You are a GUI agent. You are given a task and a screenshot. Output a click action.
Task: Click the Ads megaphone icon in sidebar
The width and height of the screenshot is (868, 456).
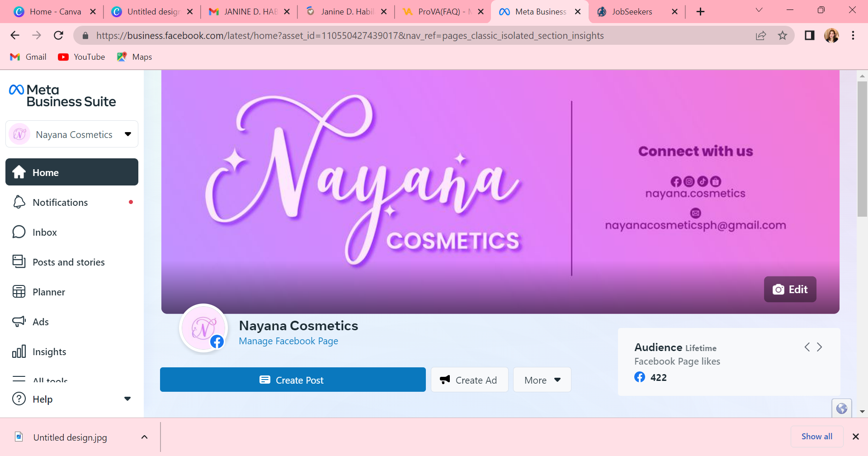click(x=19, y=322)
